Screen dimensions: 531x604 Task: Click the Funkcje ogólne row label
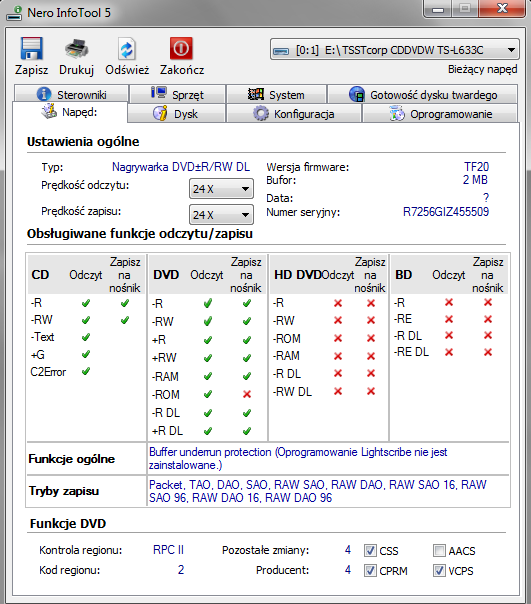point(72,459)
